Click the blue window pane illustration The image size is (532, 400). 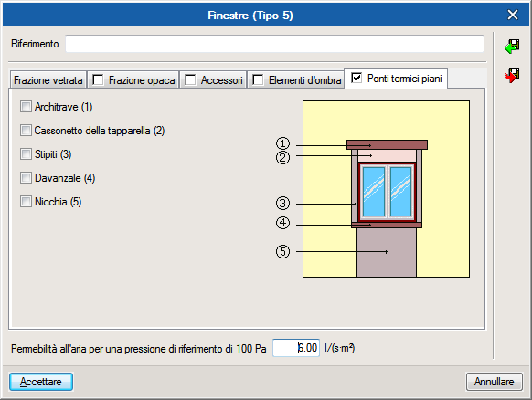coord(387,192)
